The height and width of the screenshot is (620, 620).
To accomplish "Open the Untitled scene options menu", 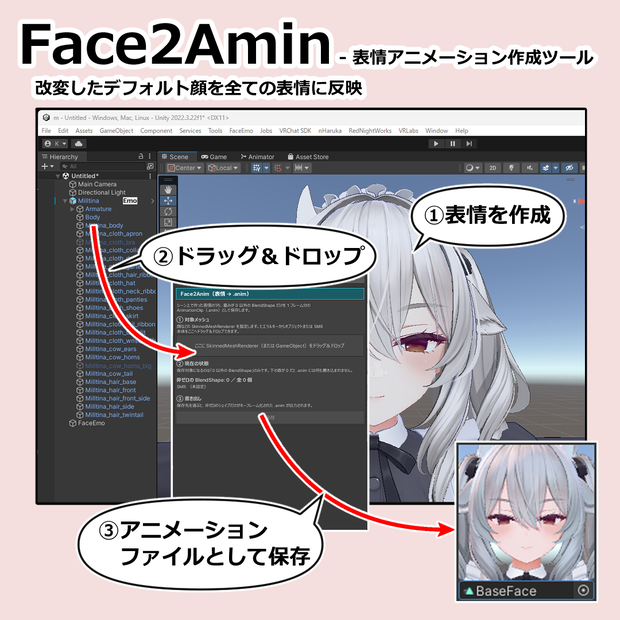I will coord(150,176).
